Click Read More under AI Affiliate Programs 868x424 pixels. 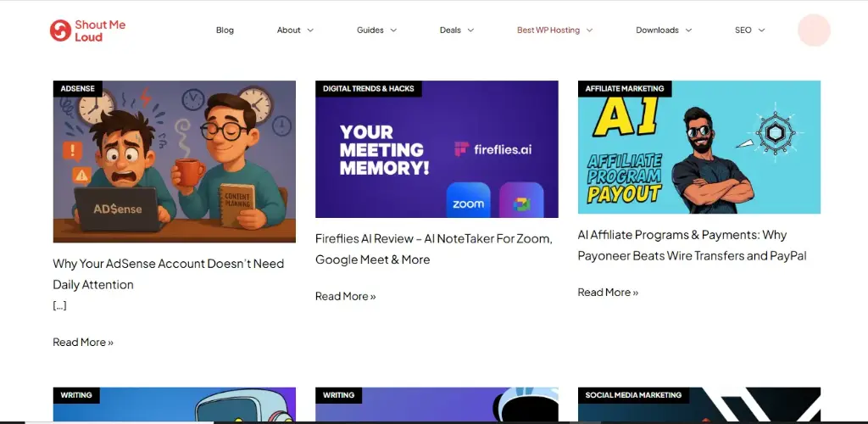(x=608, y=293)
